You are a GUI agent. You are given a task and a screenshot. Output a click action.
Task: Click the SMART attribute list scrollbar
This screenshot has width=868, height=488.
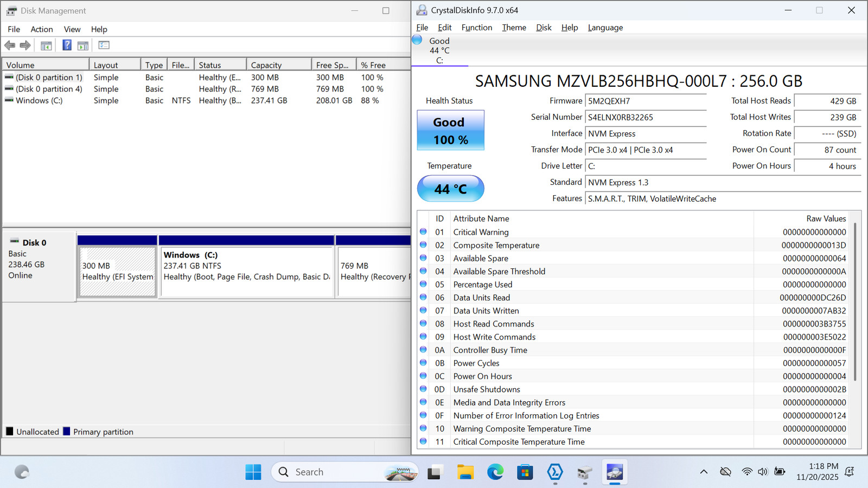[x=856, y=301]
